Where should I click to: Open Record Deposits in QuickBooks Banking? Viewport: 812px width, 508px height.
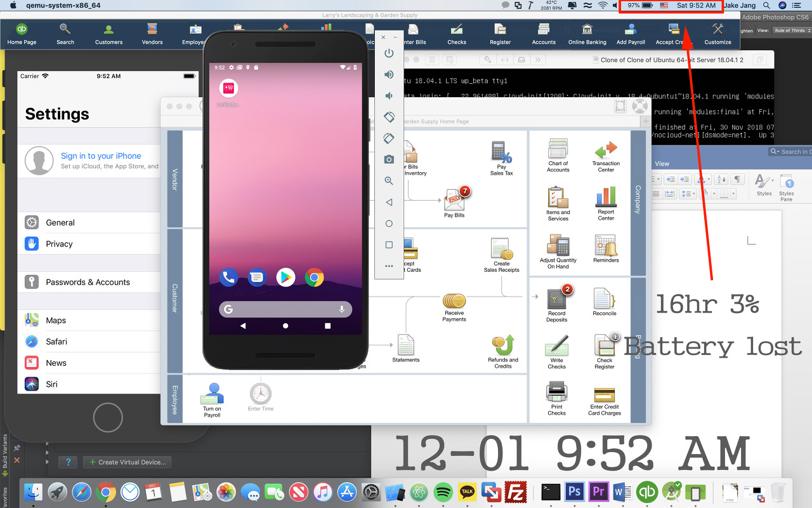pos(557,304)
